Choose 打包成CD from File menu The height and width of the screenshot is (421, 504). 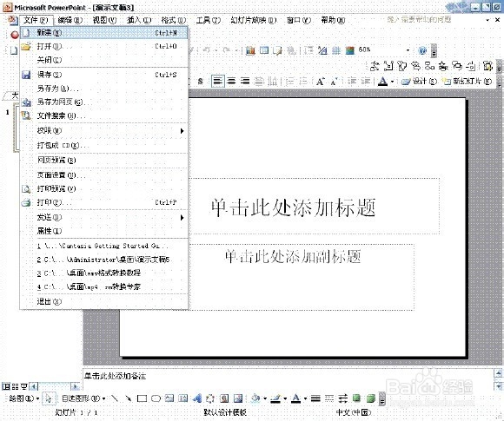coord(103,145)
